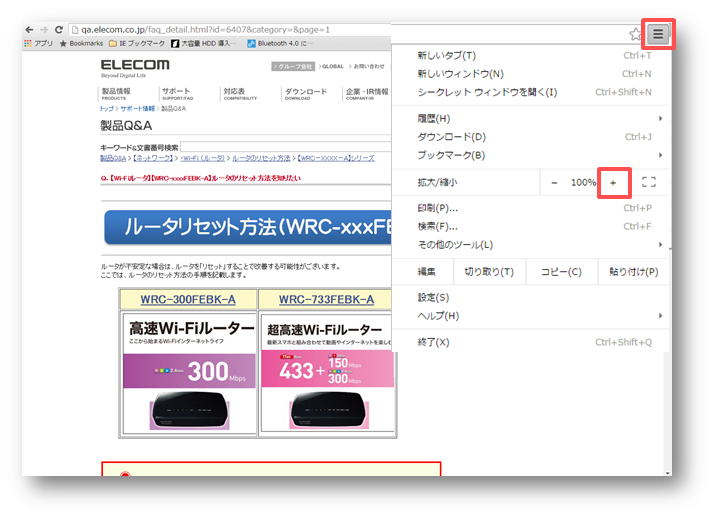Click the グループ会社 header button
714x518 pixels.
pyautogui.click(x=293, y=66)
